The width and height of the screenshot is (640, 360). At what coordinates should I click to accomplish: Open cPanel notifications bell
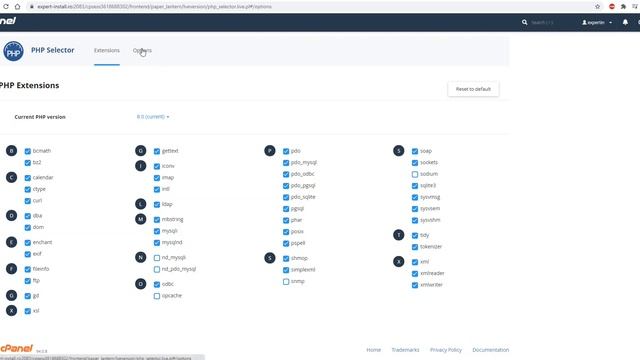click(x=625, y=22)
